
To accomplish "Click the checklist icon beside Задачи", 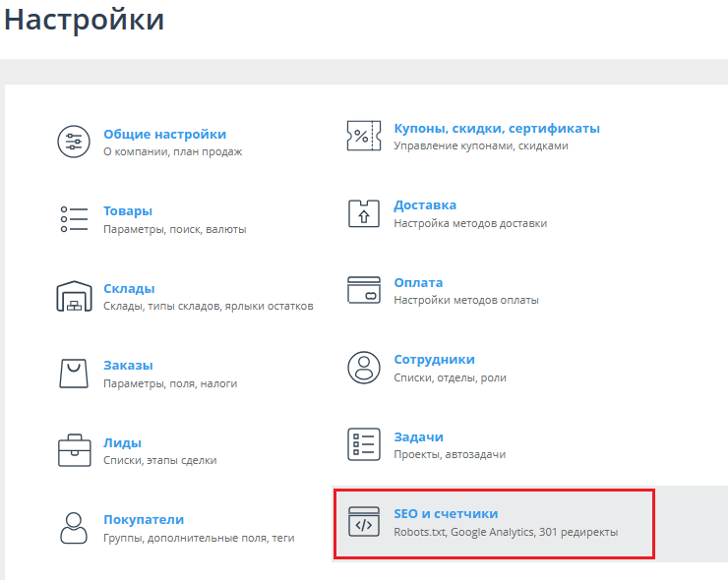I will [364, 444].
